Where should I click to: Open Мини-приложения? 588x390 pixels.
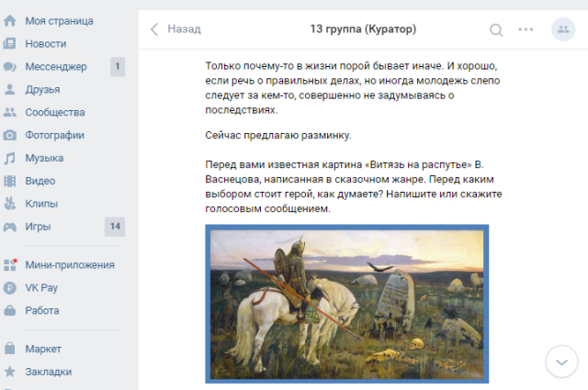70,265
